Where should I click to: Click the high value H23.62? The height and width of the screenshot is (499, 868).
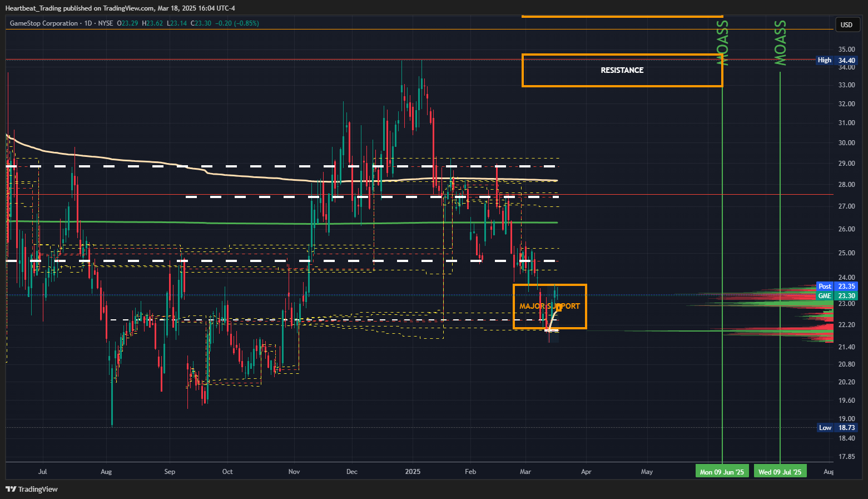[152, 23]
